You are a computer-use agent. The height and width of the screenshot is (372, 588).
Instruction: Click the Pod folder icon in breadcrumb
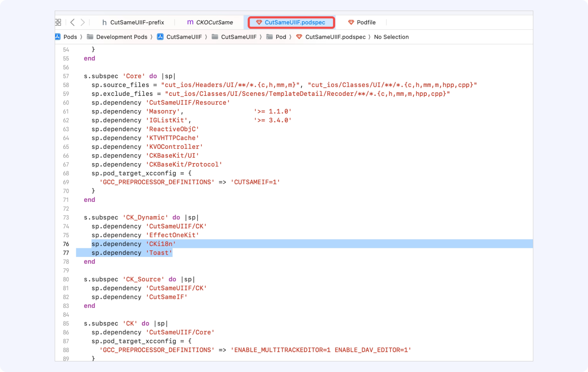(x=269, y=37)
